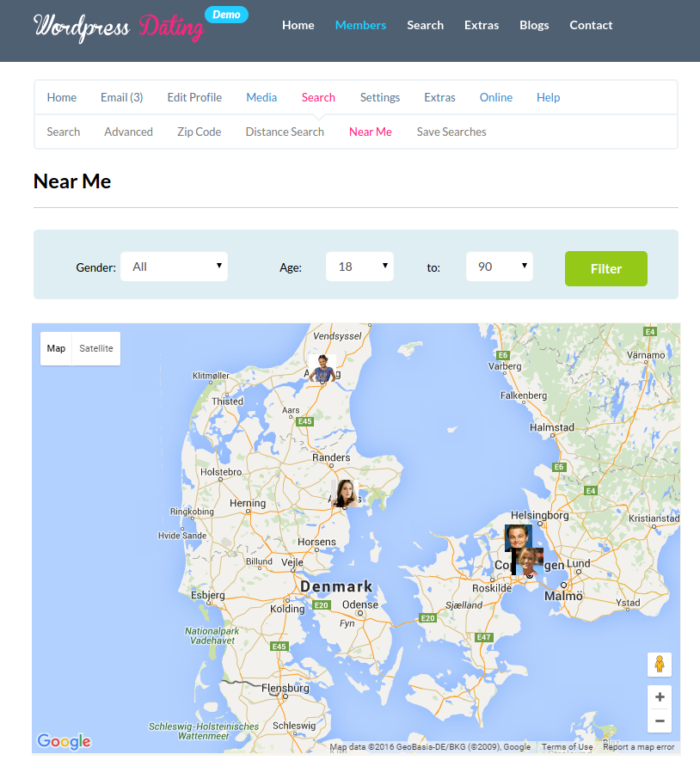The height and width of the screenshot is (779, 700).
Task: Select the Zip Code sub-tab
Action: coord(199,132)
